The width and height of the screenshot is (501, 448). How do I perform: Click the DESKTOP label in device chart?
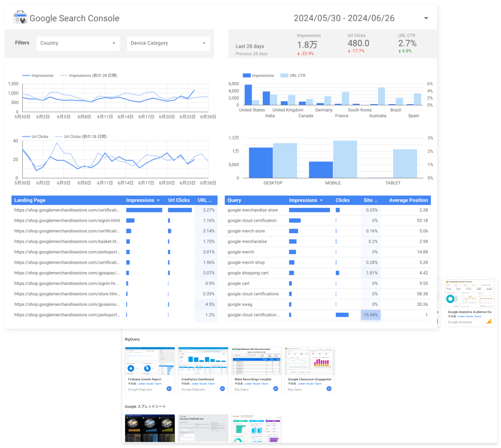273,183
